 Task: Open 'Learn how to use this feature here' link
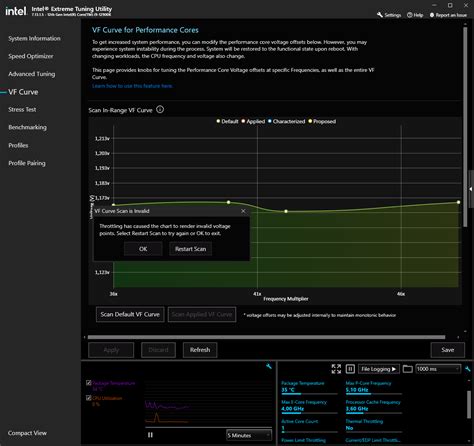(x=132, y=86)
